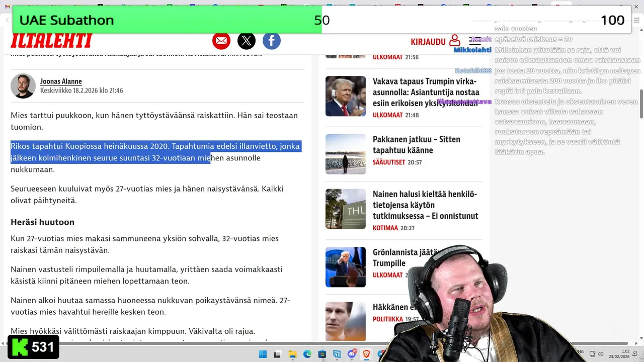The width and height of the screenshot is (644, 362).
Task: Click the SÄÄUUTISET category label
Action: [x=389, y=162]
